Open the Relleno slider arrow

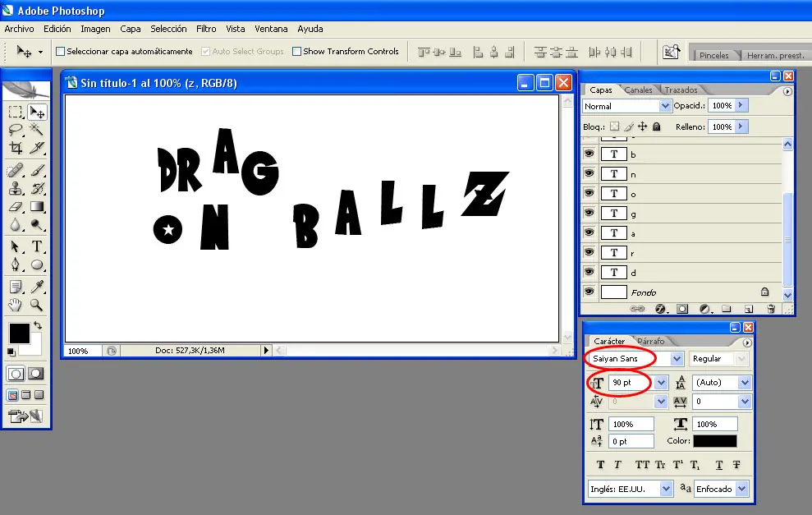coord(741,126)
